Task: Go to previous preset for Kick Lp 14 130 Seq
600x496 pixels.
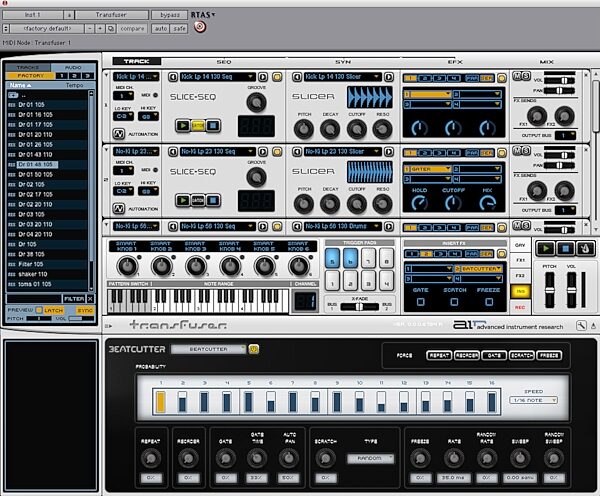Action: click(173, 77)
